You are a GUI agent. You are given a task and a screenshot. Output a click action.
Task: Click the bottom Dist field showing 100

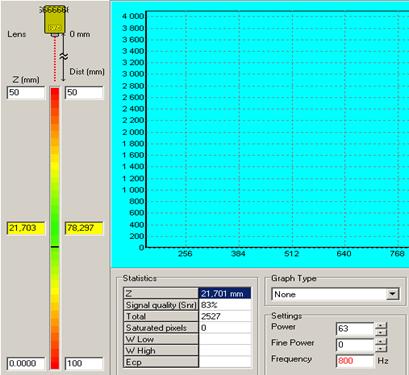pos(84,363)
